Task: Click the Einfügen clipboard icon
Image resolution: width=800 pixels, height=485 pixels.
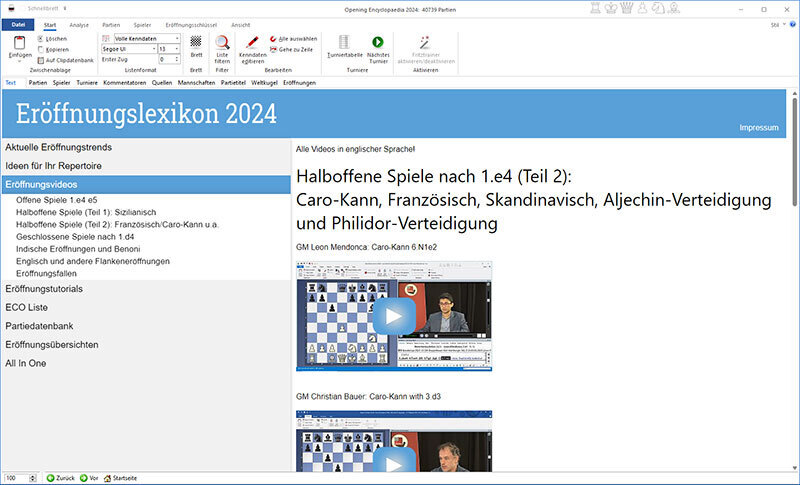Action: (19, 43)
